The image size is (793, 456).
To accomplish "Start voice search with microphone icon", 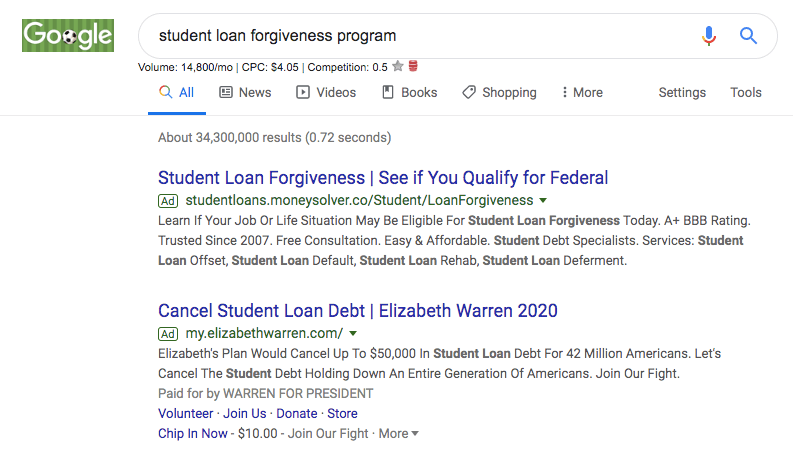I will (x=709, y=36).
